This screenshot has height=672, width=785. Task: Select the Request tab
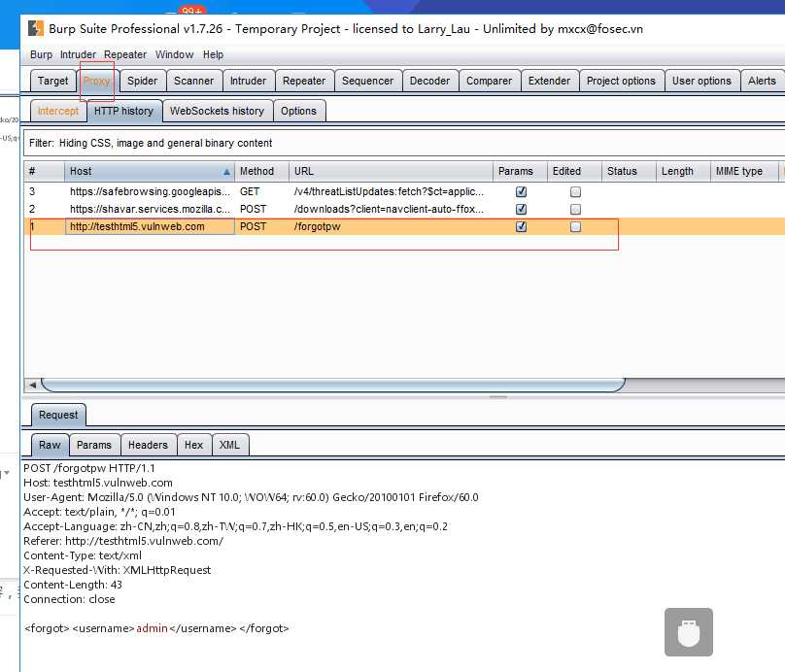pyautogui.click(x=58, y=415)
